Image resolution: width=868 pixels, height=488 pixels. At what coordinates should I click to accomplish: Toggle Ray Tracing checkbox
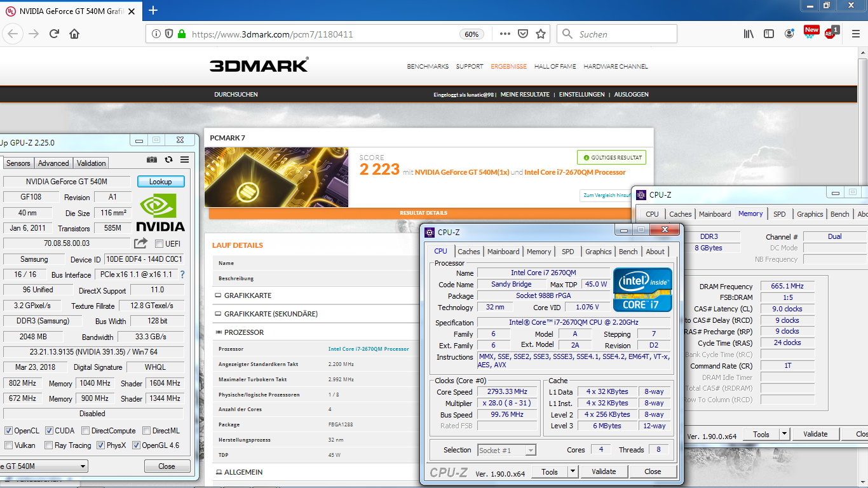(48, 445)
